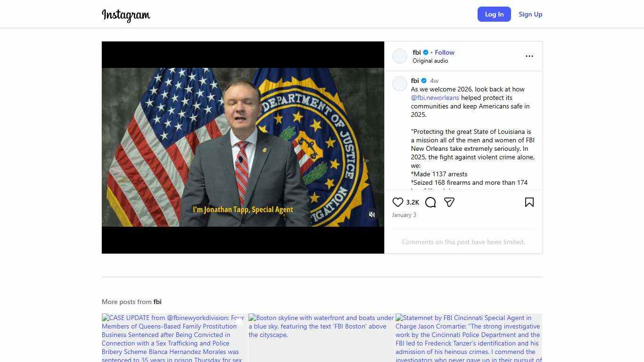Open the three-dot more options menu
Image resolution: width=644 pixels, height=362 pixels.
tap(529, 56)
